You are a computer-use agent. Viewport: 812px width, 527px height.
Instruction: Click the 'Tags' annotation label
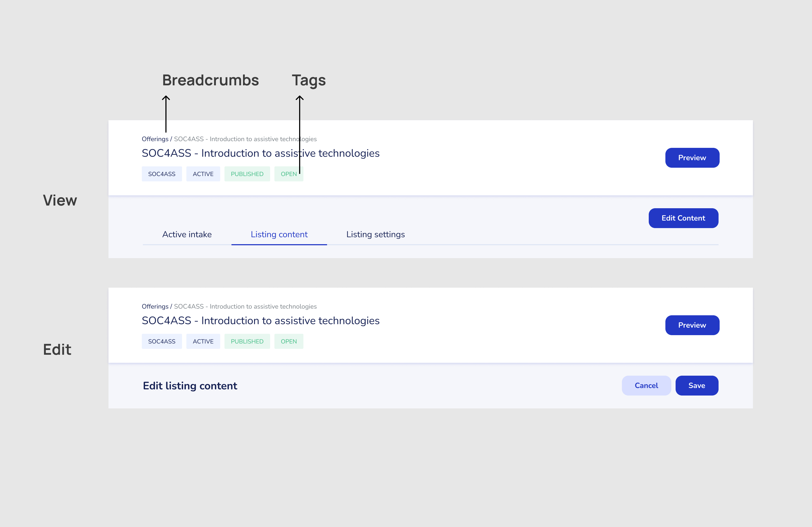tap(309, 81)
